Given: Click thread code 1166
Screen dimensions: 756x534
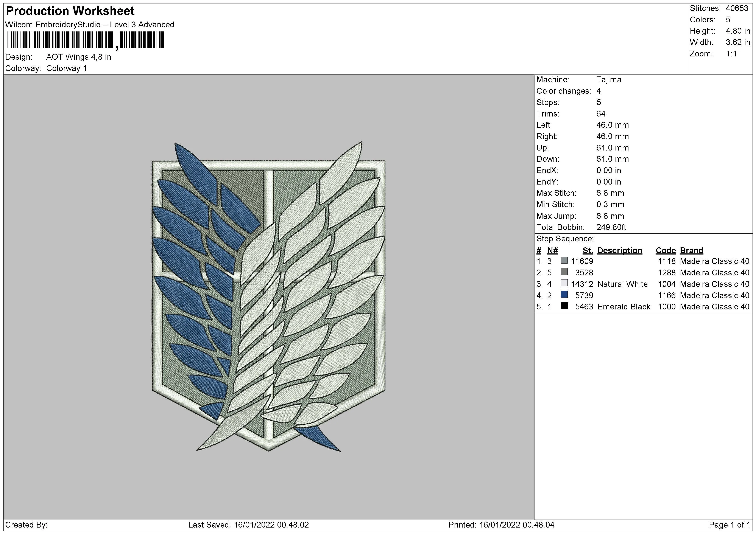Looking at the screenshot, I should coord(667,295).
